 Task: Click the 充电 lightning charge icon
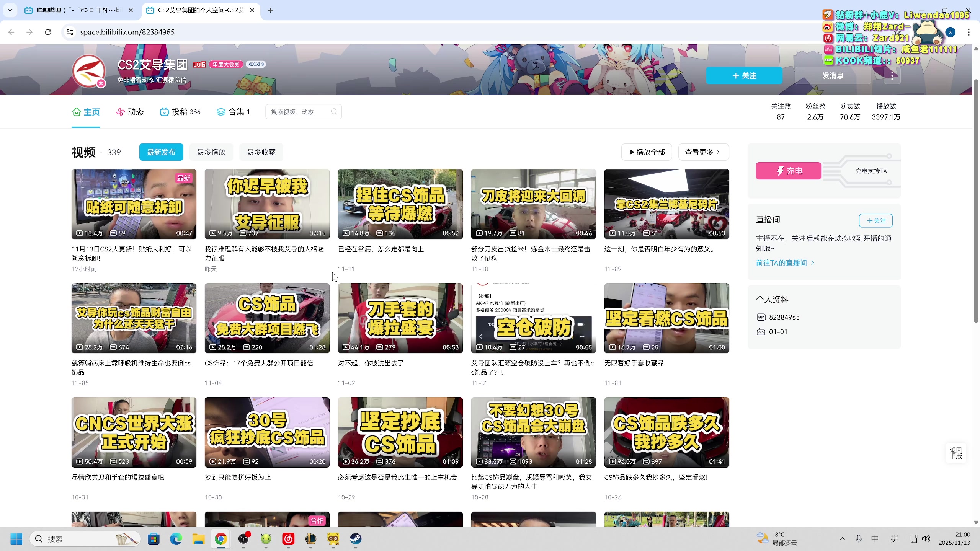tap(781, 171)
